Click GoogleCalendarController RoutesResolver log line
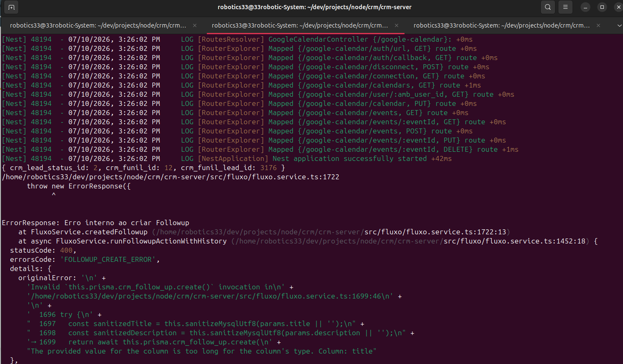Screen dimensions: 623x364 click(x=237, y=39)
